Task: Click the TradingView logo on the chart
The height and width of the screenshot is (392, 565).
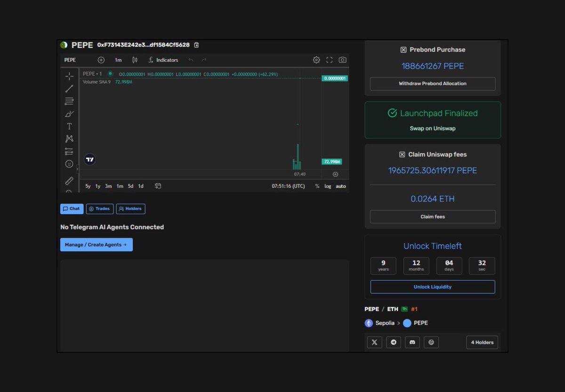Action: (90, 160)
